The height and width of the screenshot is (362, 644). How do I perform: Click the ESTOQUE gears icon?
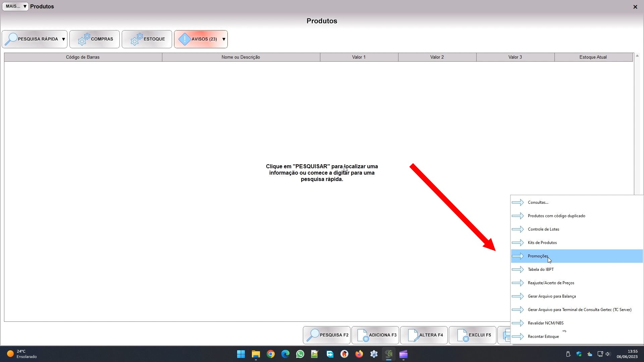[137, 39]
